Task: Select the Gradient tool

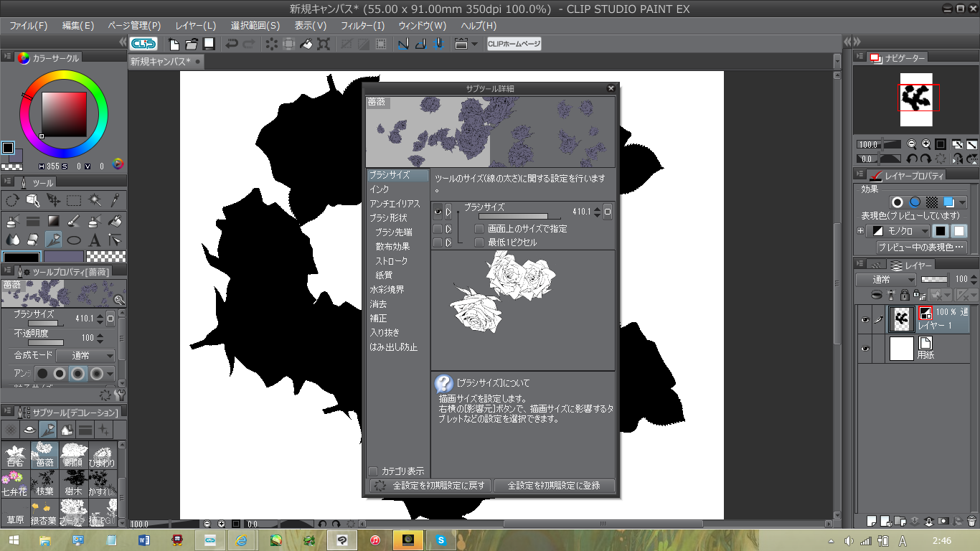Action: (x=53, y=221)
